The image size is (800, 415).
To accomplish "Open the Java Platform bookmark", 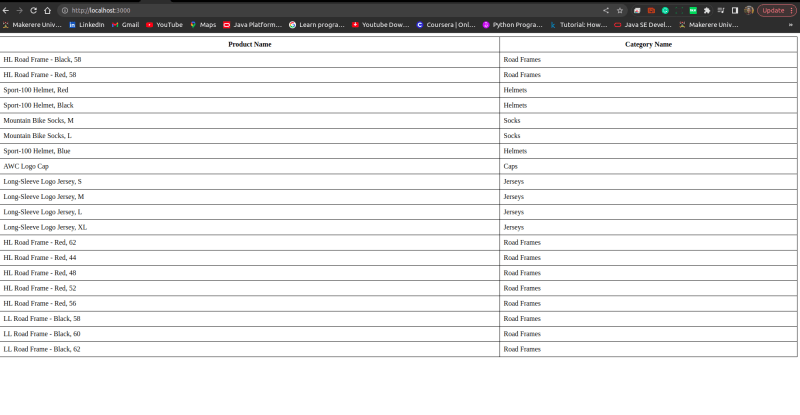I will [x=253, y=25].
